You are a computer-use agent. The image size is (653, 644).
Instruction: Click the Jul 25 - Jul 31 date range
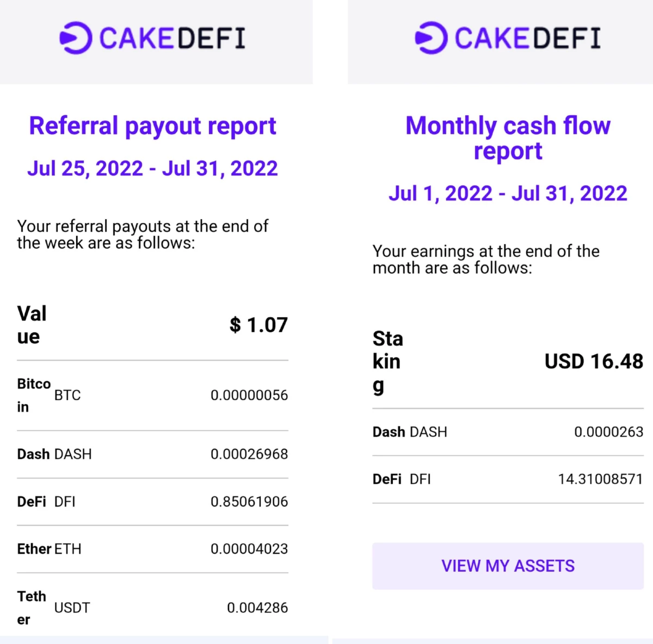[x=153, y=169]
